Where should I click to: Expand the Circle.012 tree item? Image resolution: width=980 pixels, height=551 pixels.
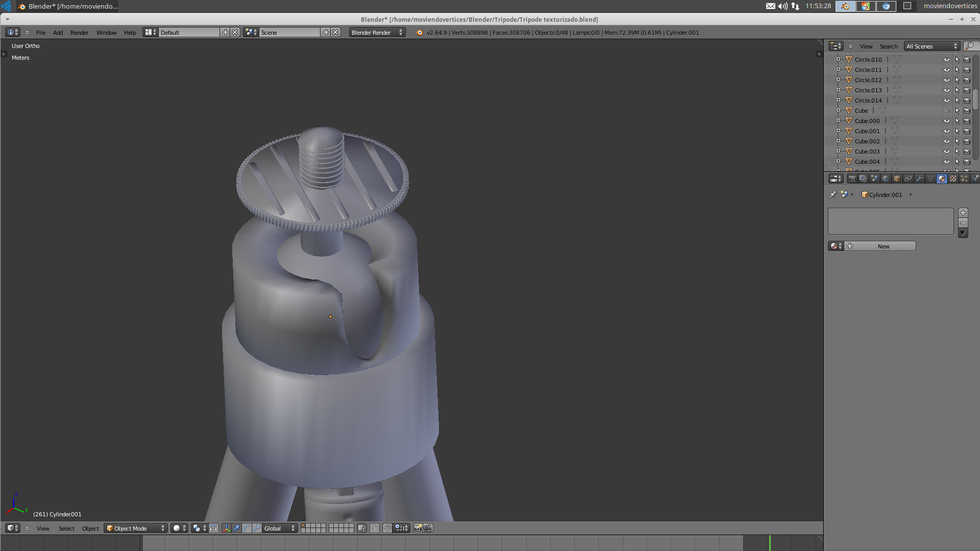click(x=838, y=80)
